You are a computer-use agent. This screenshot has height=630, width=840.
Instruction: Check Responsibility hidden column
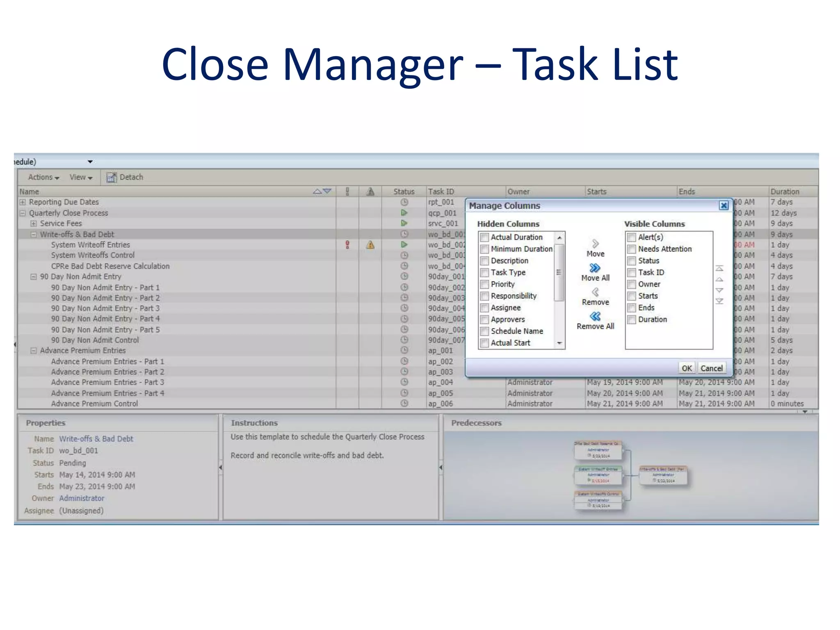(x=484, y=296)
